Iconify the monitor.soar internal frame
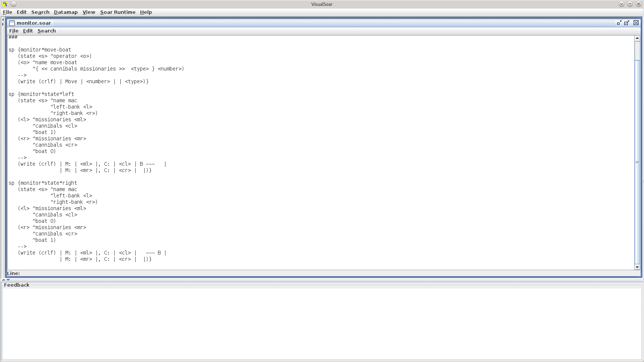Viewport: 644px width, 362px height. point(619,23)
